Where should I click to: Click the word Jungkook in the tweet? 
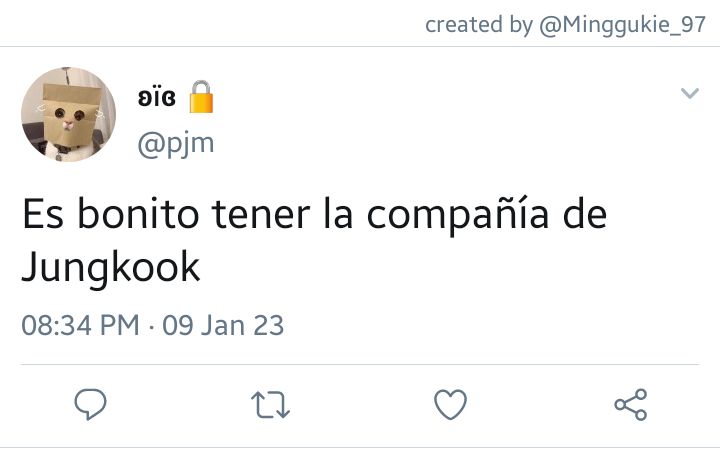(x=111, y=268)
